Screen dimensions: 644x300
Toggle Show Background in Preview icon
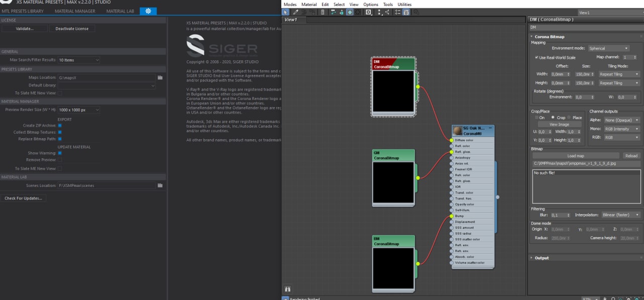[358, 12]
